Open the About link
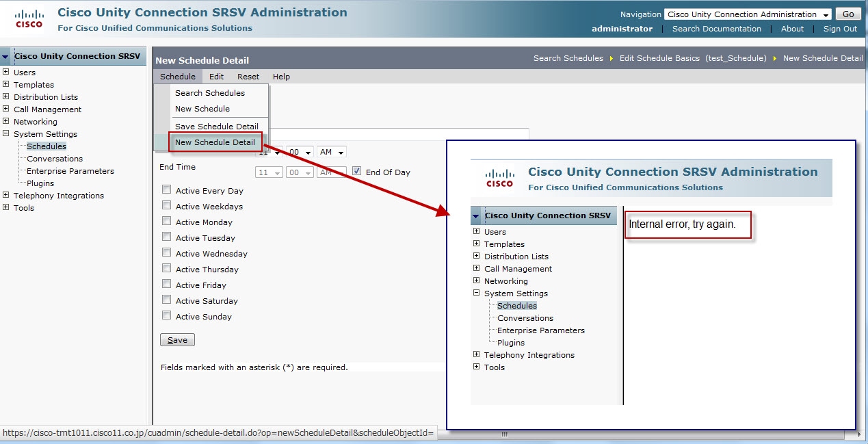 pyautogui.click(x=792, y=29)
